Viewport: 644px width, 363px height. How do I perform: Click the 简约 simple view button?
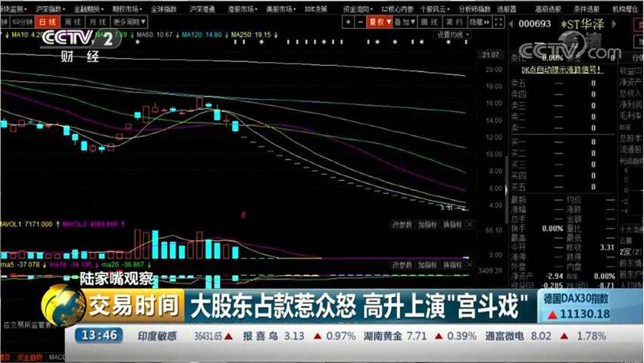(455, 22)
